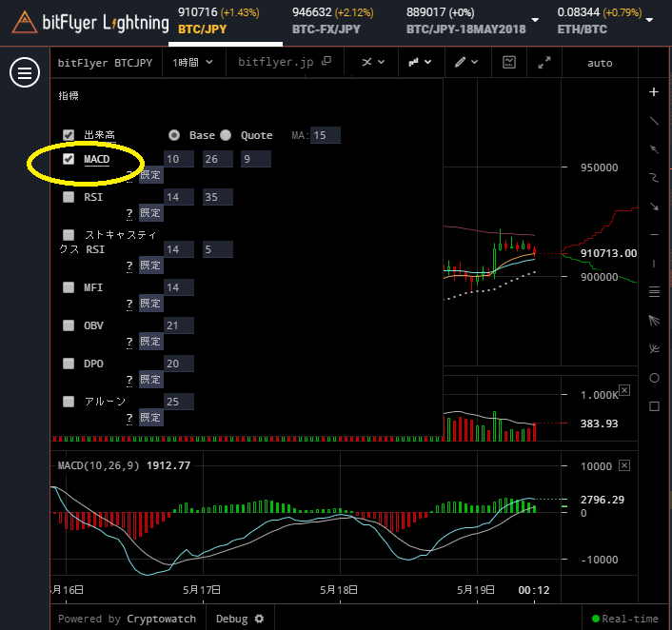
Task: Open the hamburger main menu
Action: pos(23,73)
